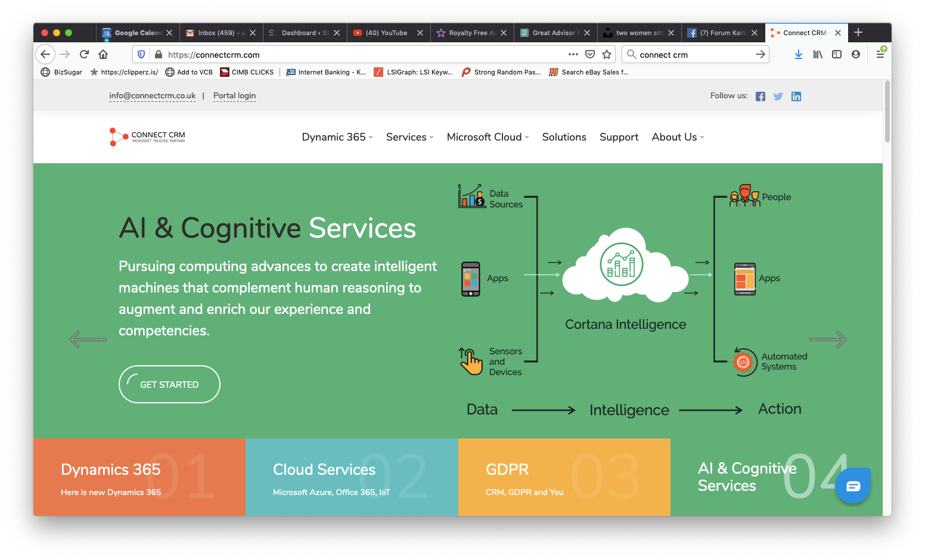The height and width of the screenshot is (560, 925).
Task: Click the browser forward arrow
Action: pos(65,54)
